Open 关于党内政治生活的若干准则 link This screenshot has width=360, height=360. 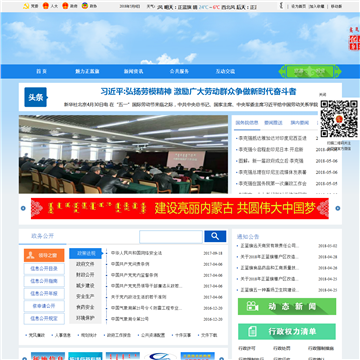pyautogui.click(x=139, y=297)
